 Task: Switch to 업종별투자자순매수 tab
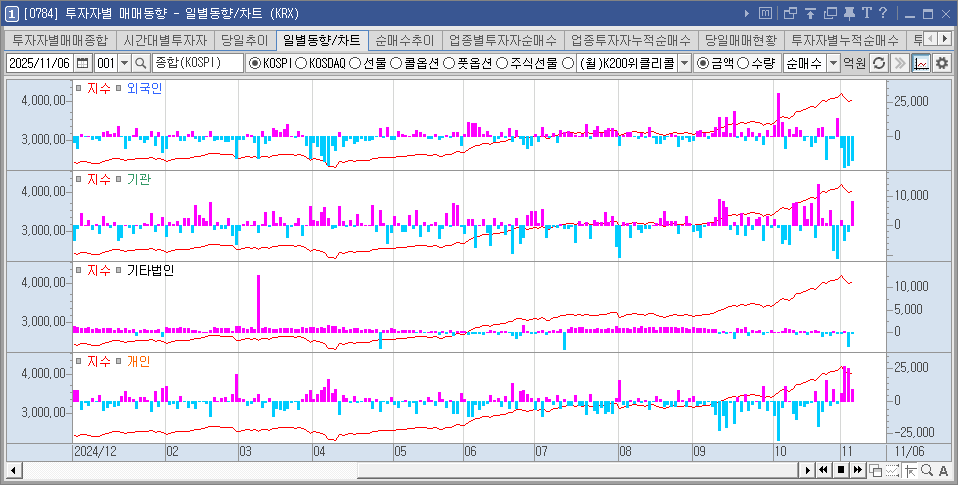click(x=503, y=40)
